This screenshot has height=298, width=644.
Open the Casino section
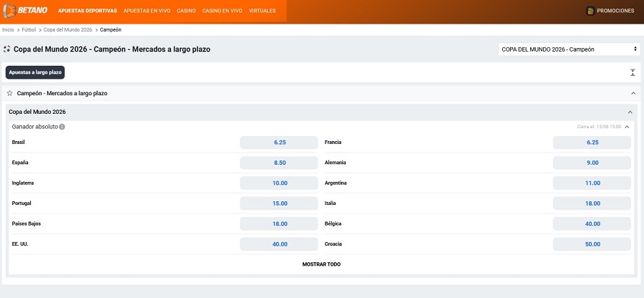pyautogui.click(x=187, y=11)
